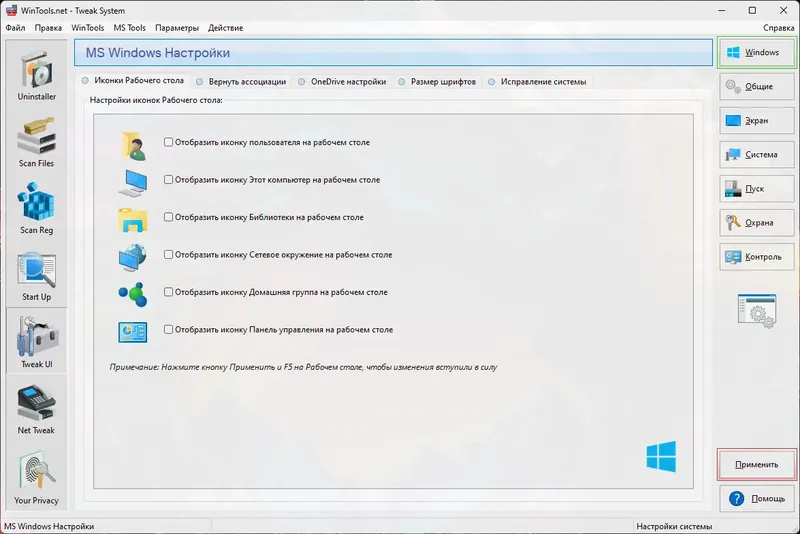Click the settings window gear icon on right
The width and height of the screenshot is (800, 534).
click(x=757, y=311)
